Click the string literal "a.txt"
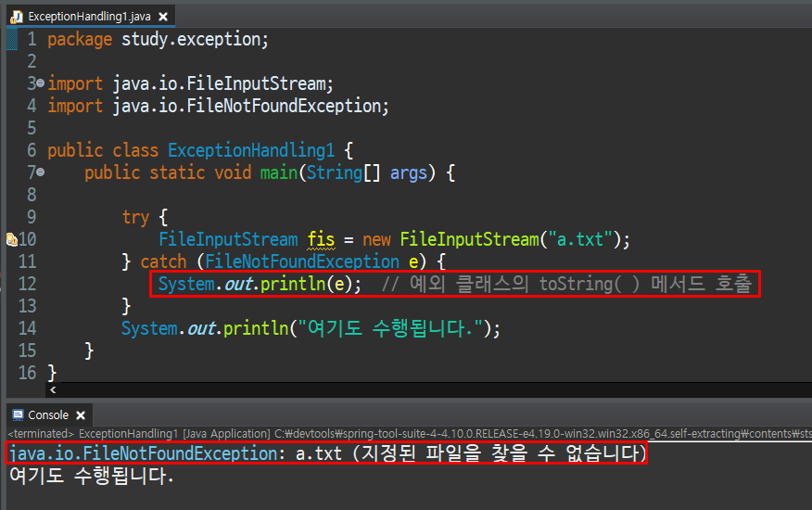Screen dimensions: 812x510 (580, 239)
